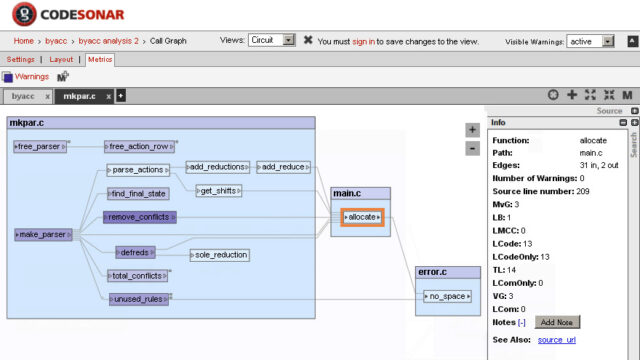
Task: Click the Warnings metric label
Action: tap(32, 77)
